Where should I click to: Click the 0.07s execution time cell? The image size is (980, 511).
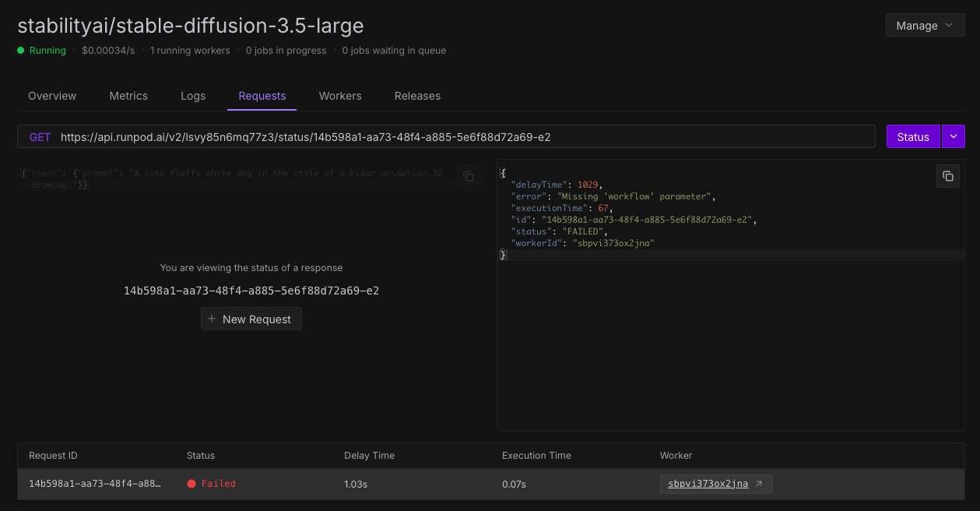pos(514,484)
